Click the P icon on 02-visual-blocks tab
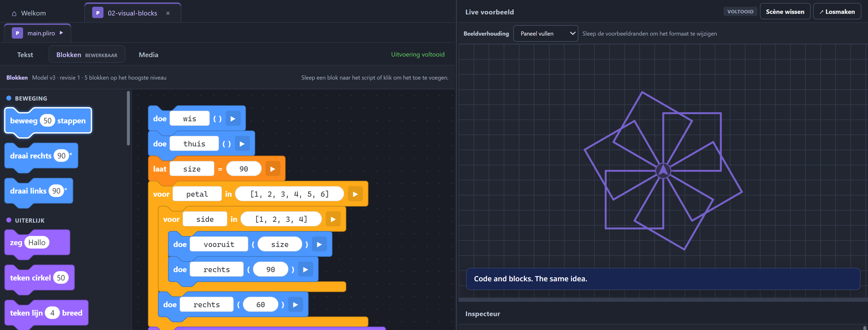The image size is (868, 330). tap(98, 13)
